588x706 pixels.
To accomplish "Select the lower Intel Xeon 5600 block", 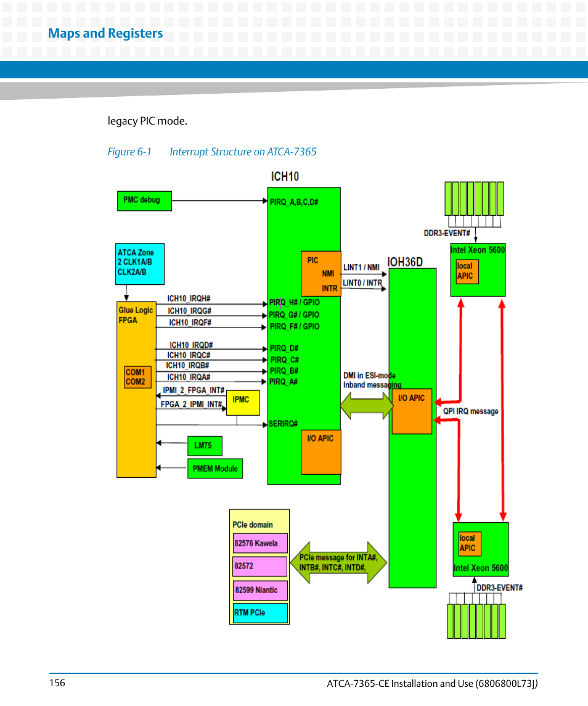I will click(x=481, y=549).
